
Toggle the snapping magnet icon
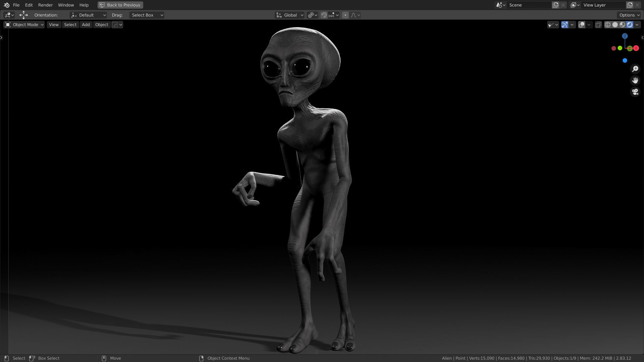[324, 15]
